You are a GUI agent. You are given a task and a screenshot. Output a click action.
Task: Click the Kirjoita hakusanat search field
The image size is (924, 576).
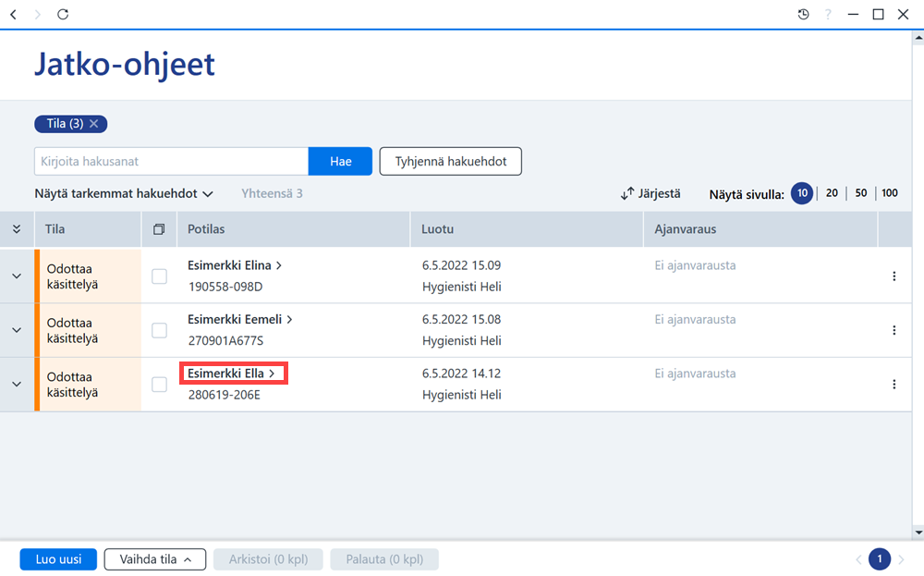tap(172, 162)
